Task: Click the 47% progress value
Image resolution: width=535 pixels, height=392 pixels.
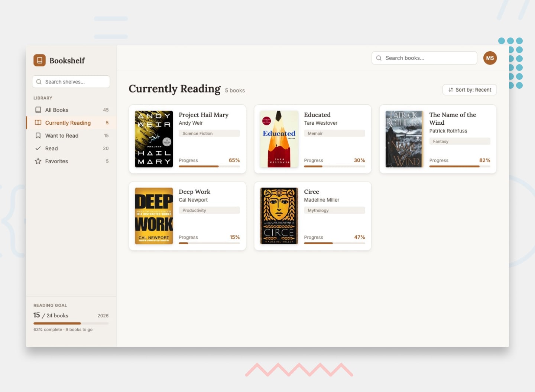Action: pyautogui.click(x=359, y=237)
